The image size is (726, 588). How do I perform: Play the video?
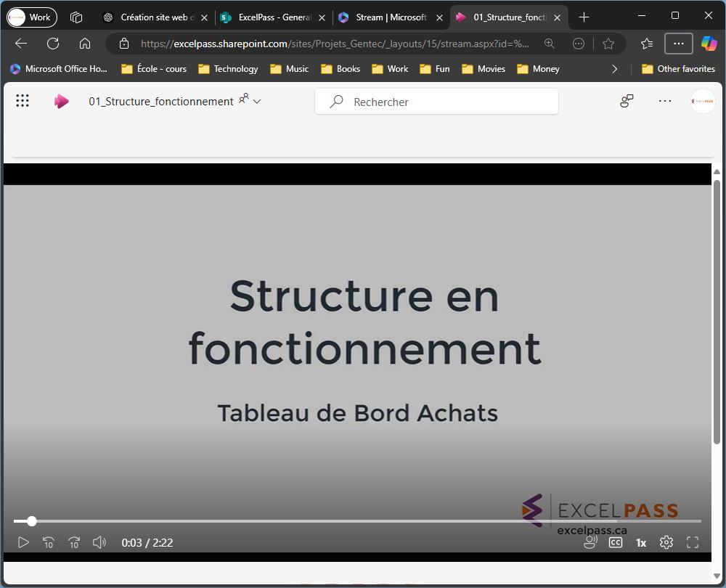point(23,542)
